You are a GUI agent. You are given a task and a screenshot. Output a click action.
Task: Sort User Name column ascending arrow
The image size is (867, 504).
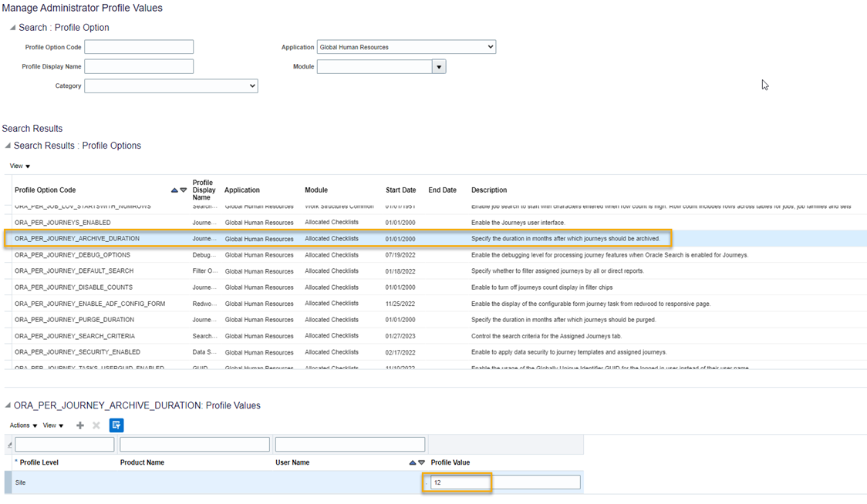coord(413,462)
